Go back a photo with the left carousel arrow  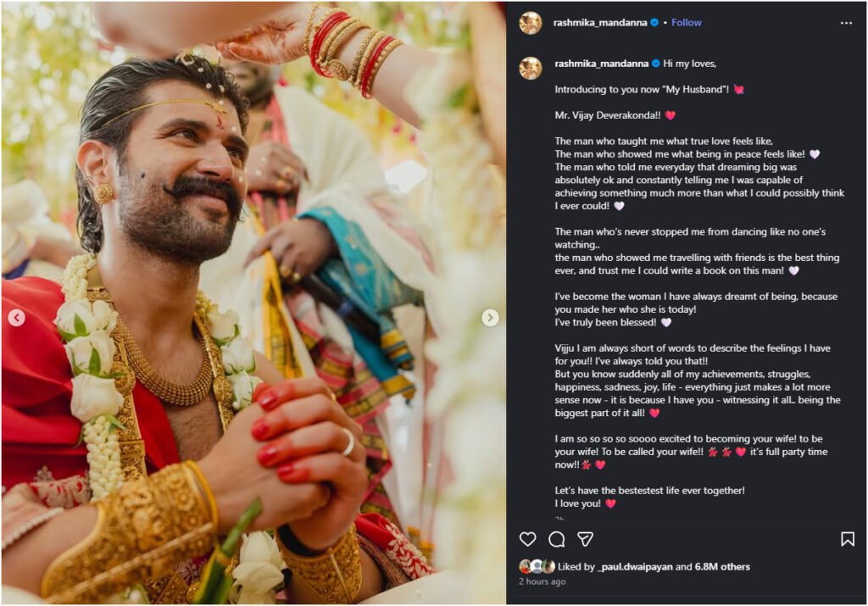click(16, 318)
